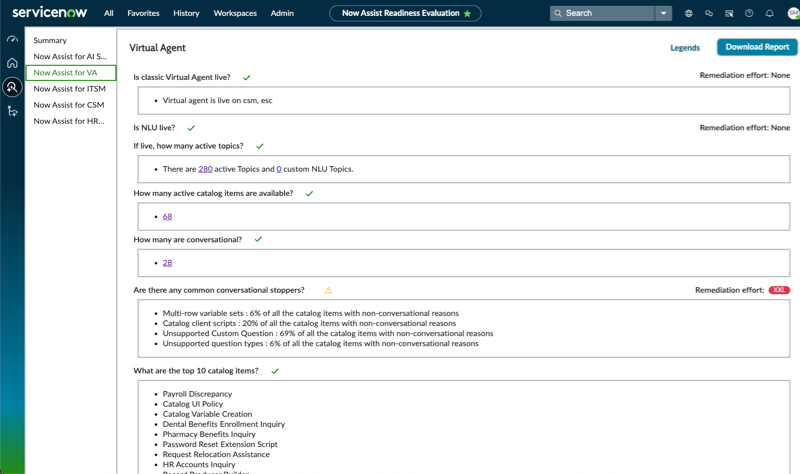Click the 'Unsupported Custom Question' stopper line
The image size is (800, 474).
tap(328, 334)
